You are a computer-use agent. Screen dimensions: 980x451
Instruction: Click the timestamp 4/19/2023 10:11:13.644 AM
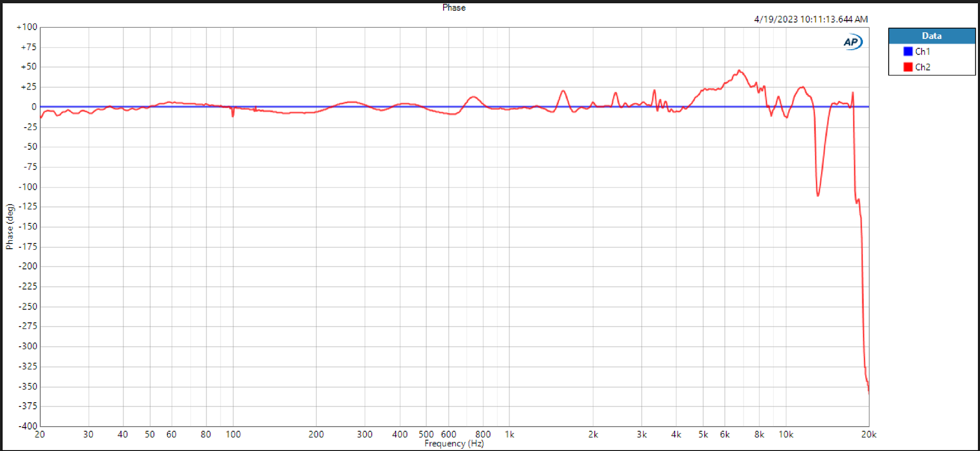click(x=811, y=19)
